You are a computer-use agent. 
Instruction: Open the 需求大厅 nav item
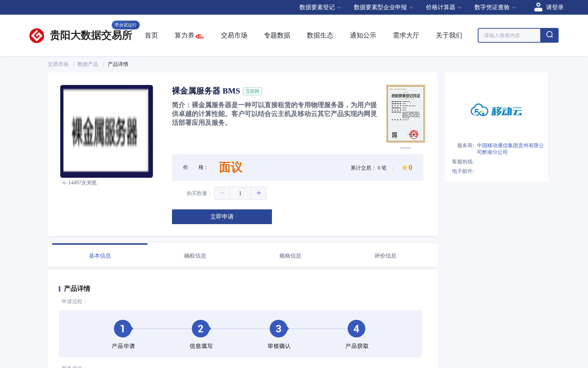(406, 35)
